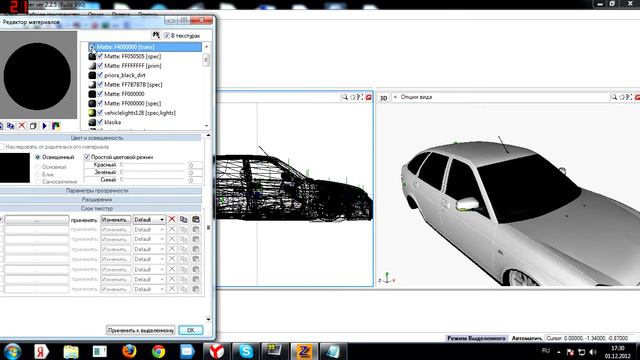This screenshot has width=640, height=360.
Task: Adjust the 'Красный' red slider
Action: [x=153, y=164]
